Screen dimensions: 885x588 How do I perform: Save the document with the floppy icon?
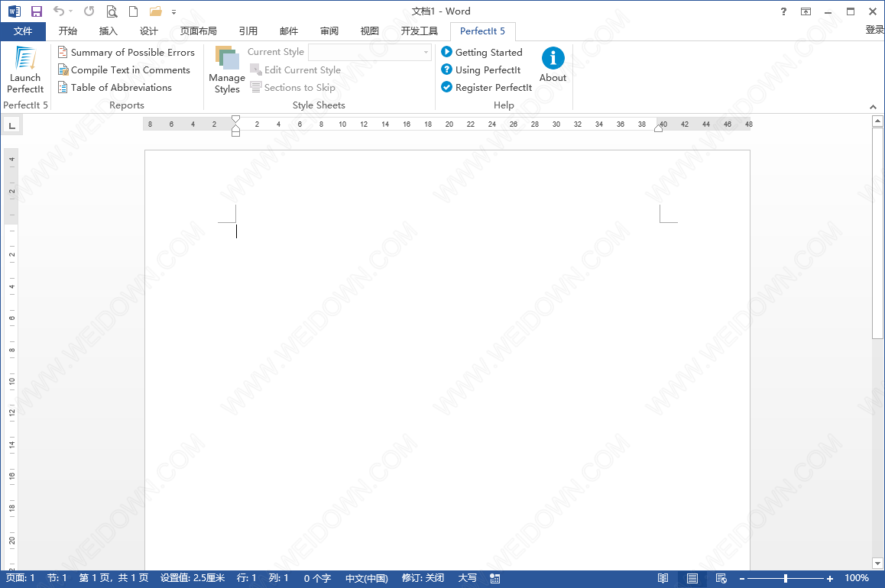click(x=37, y=11)
